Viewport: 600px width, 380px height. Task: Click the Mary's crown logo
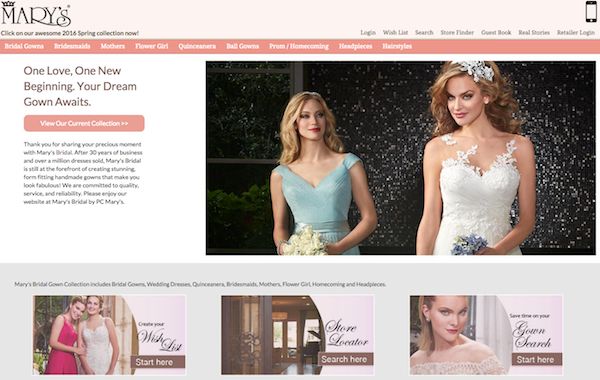pos(36,14)
